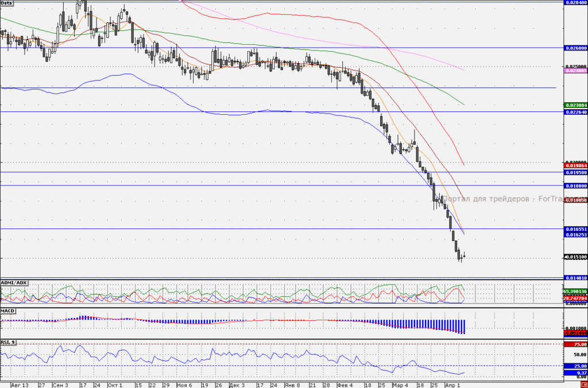This screenshot has width=588, height=388.
Task: Click the green ADX value 65.390136
Action: [575, 291]
